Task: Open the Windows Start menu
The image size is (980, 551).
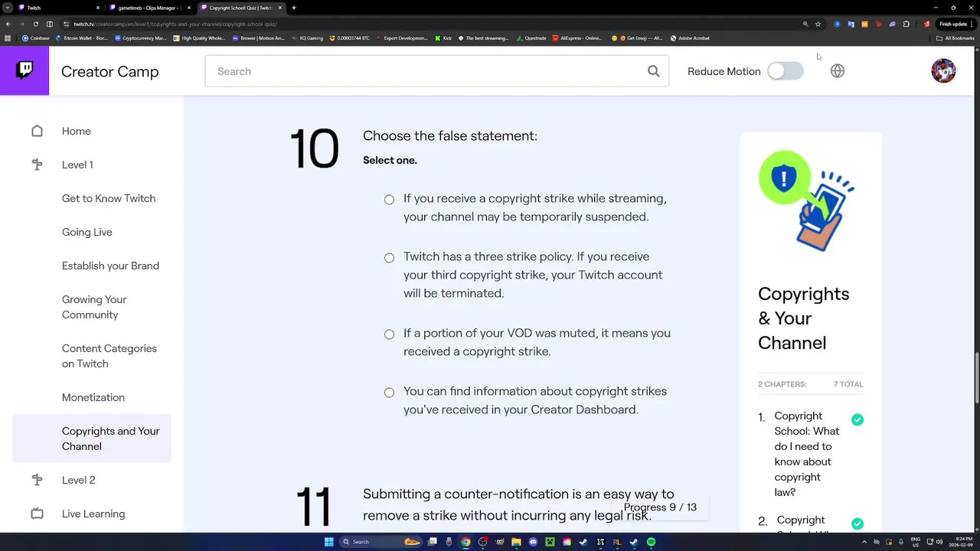Action: click(328, 542)
